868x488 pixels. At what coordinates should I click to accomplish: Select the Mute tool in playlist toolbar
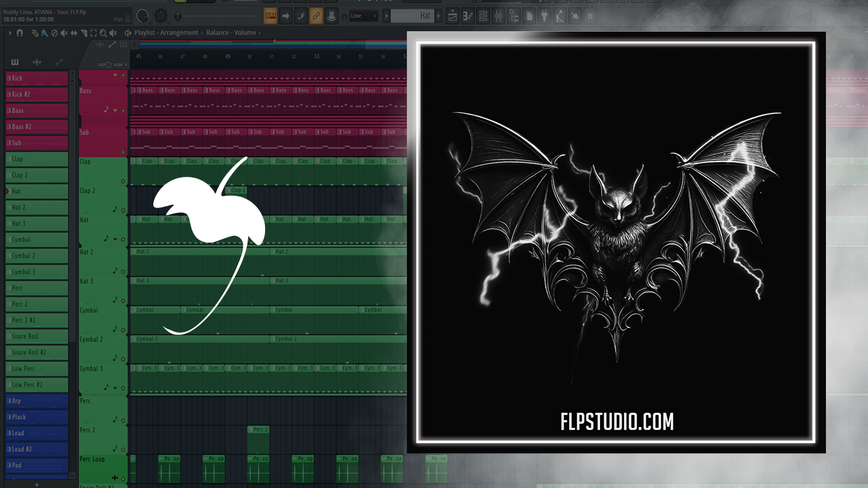coord(64,33)
